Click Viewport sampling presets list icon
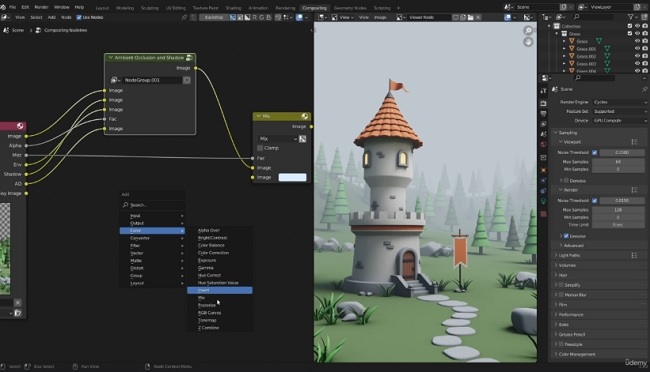650x372 pixels. [634, 142]
